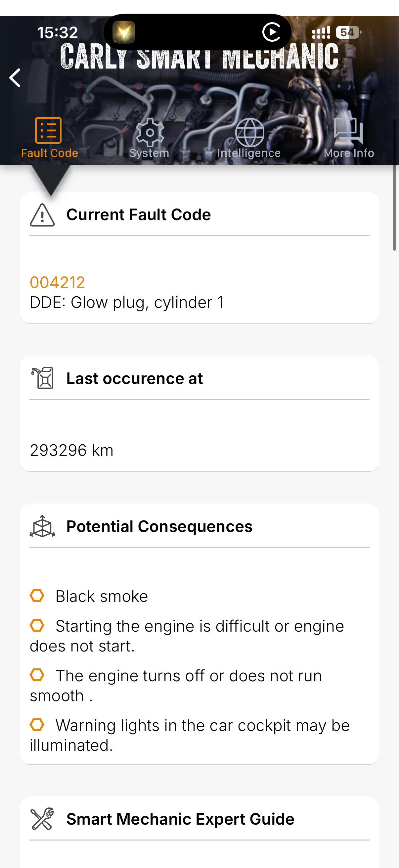
Task: Tap the wrench and screwdriver icon
Action: click(42, 819)
